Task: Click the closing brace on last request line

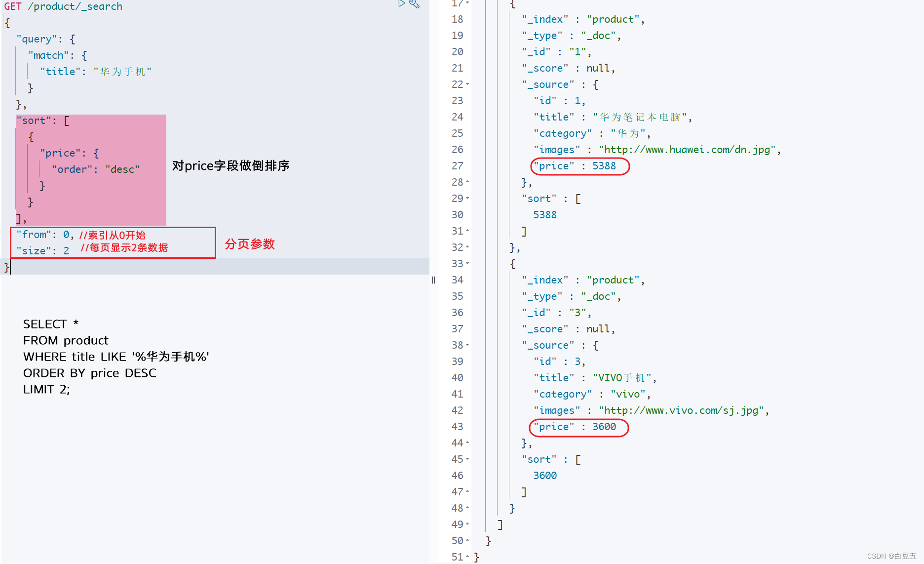Action: pos(7,267)
